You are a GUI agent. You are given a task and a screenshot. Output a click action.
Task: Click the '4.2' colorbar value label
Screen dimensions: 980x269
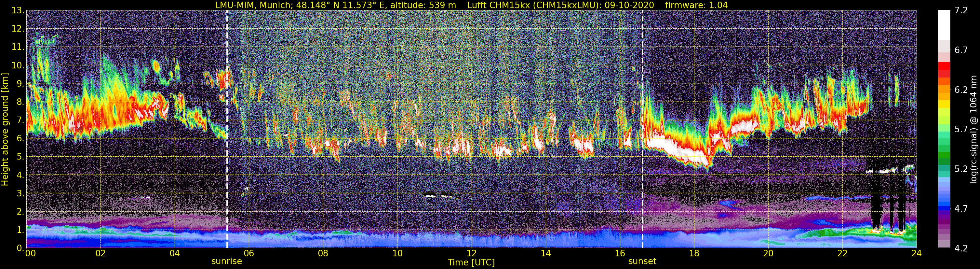[x=961, y=248]
